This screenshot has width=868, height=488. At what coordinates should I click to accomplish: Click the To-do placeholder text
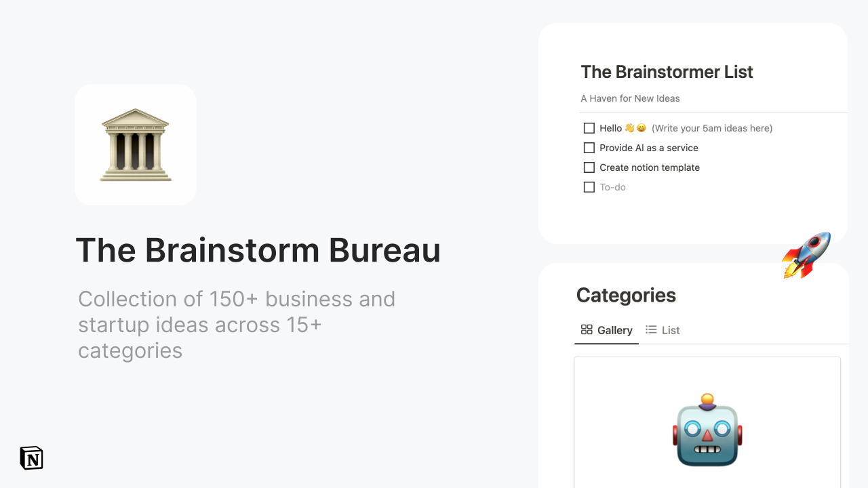[x=612, y=186]
